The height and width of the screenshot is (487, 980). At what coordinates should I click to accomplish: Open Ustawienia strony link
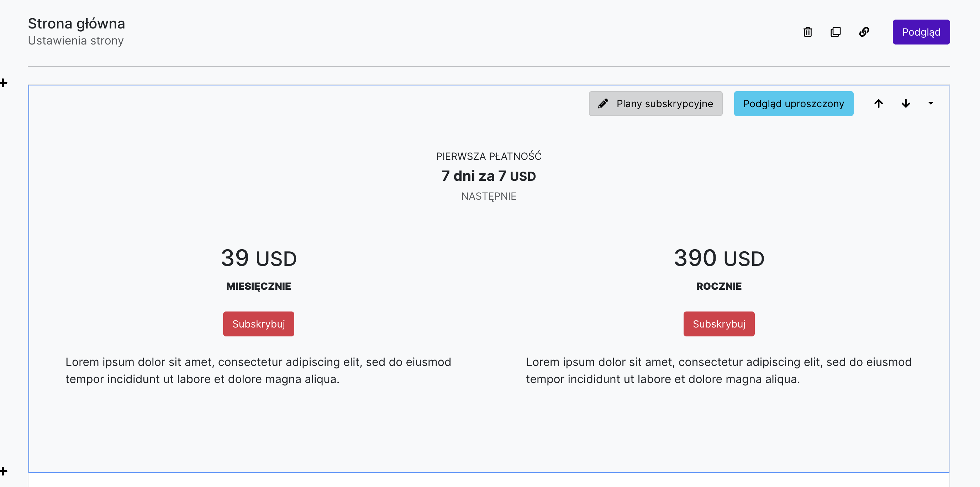pos(76,41)
